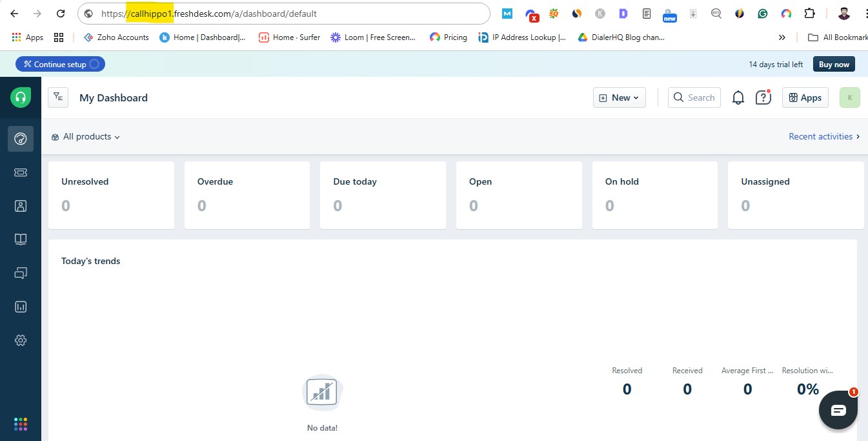Screen dimensions: 868x441
Task: Open the Open tickets card
Action: pyautogui.click(x=519, y=195)
